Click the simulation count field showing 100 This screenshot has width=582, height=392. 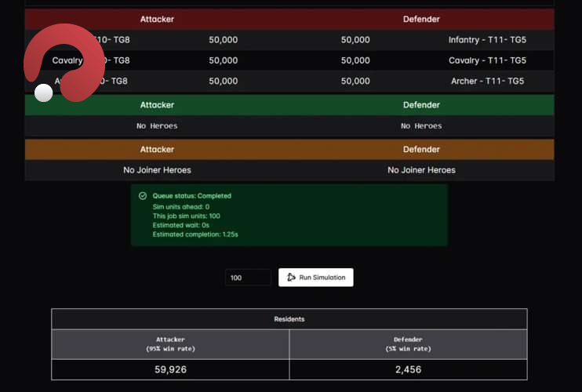coord(248,278)
